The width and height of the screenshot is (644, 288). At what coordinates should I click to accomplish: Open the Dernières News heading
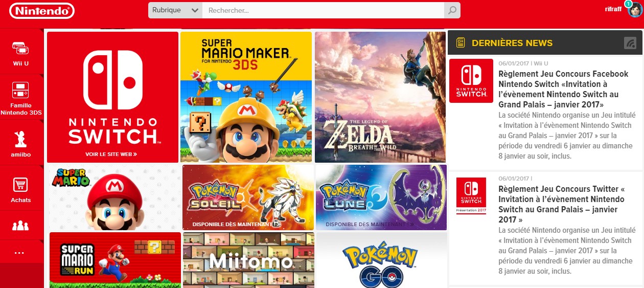(512, 43)
